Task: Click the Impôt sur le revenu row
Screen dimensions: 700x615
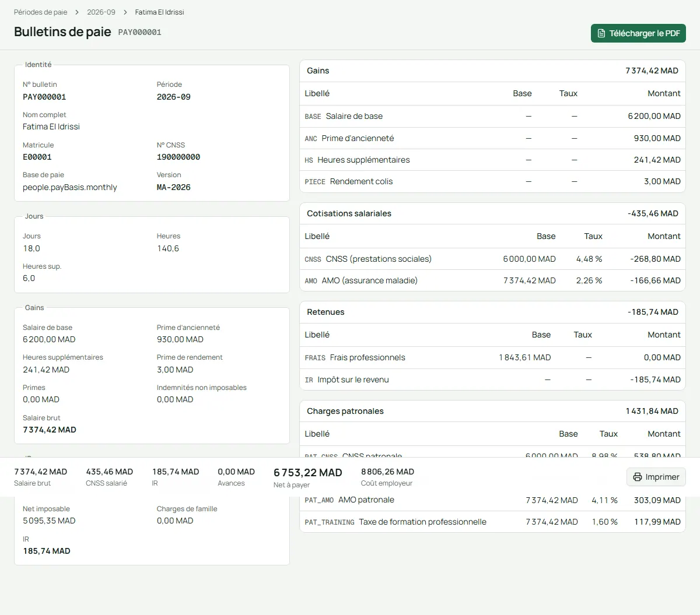Action: [x=492, y=379]
